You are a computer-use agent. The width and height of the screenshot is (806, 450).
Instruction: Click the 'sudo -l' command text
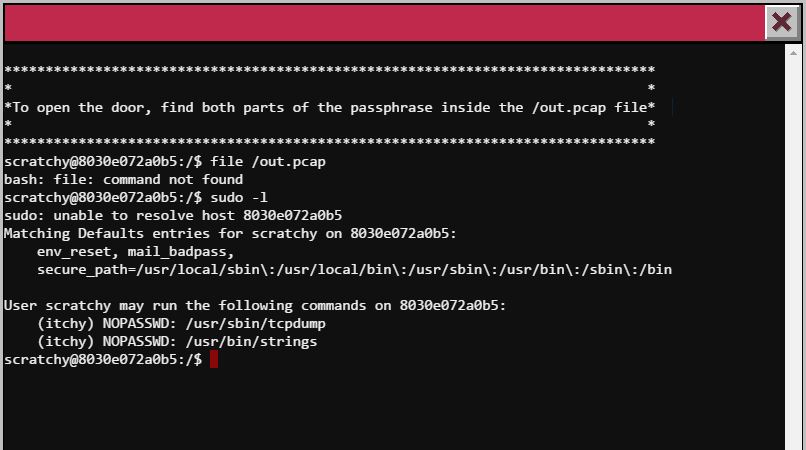pyautogui.click(x=239, y=197)
